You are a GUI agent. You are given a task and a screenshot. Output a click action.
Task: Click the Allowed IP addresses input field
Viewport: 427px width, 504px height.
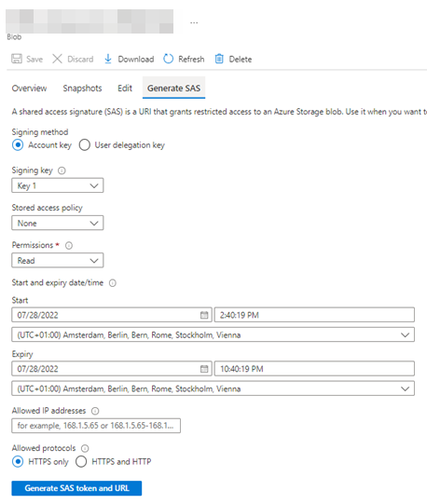(96, 426)
